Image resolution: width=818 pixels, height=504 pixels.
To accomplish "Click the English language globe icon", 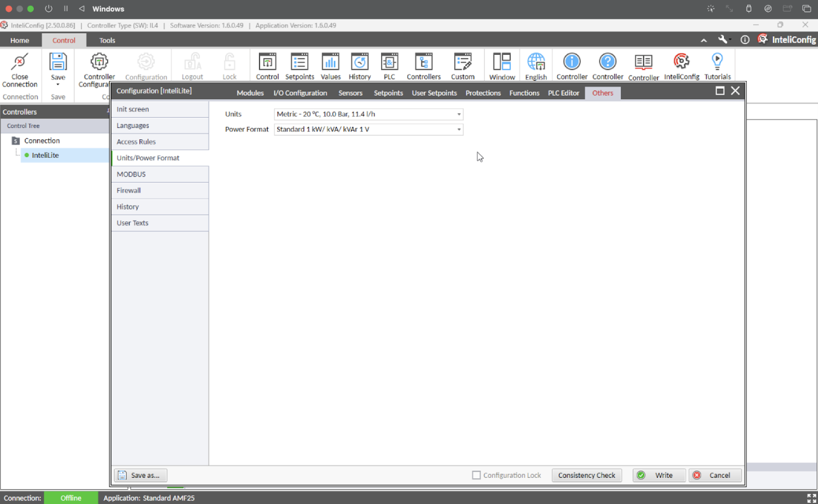I will [x=536, y=62].
